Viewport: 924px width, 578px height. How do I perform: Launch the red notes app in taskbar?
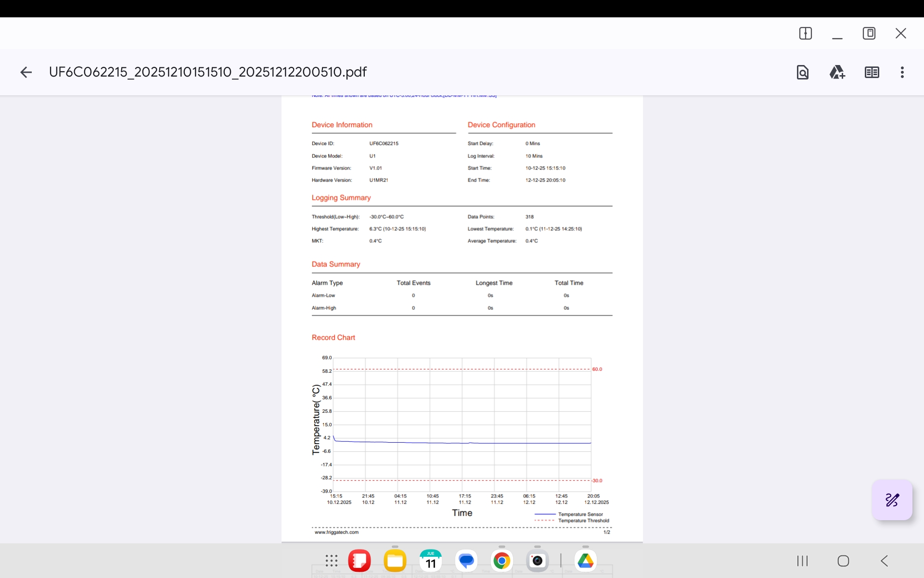[x=359, y=561]
